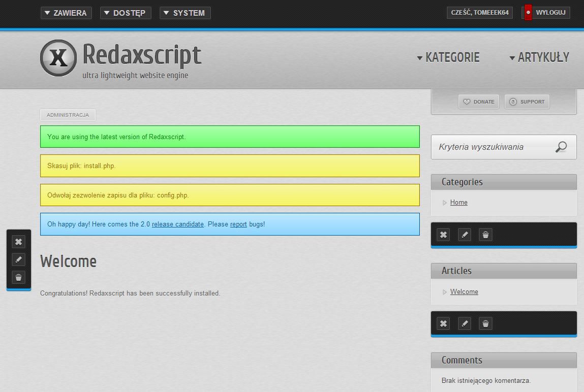Click the X icon under Articles panel

(443, 323)
